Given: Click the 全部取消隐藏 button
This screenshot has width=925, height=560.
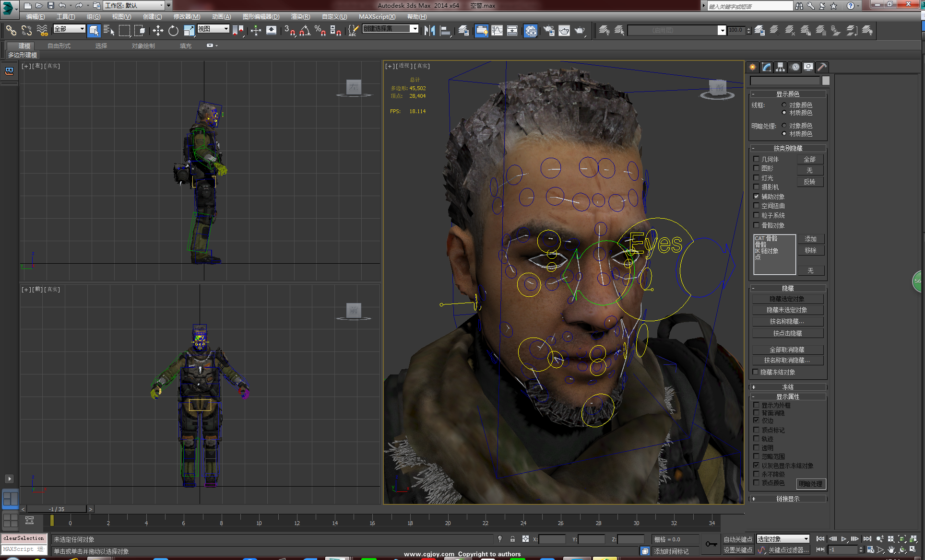Looking at the screenshot, I should [x=787, y=350].
